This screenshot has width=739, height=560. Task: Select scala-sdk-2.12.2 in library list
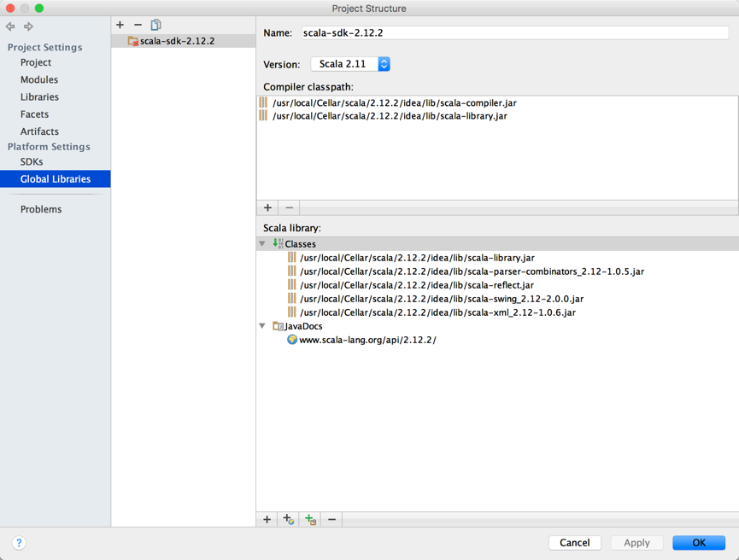(184, 41)
